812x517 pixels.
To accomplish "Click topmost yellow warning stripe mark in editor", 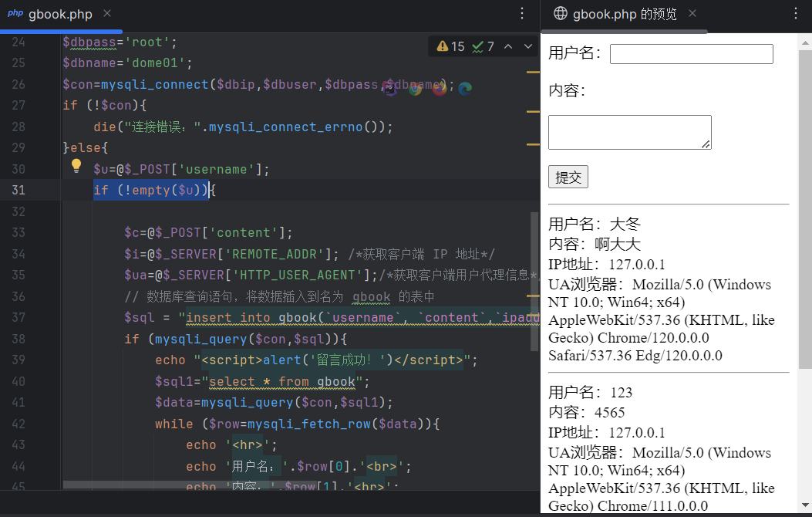I will tap(533, 72).
